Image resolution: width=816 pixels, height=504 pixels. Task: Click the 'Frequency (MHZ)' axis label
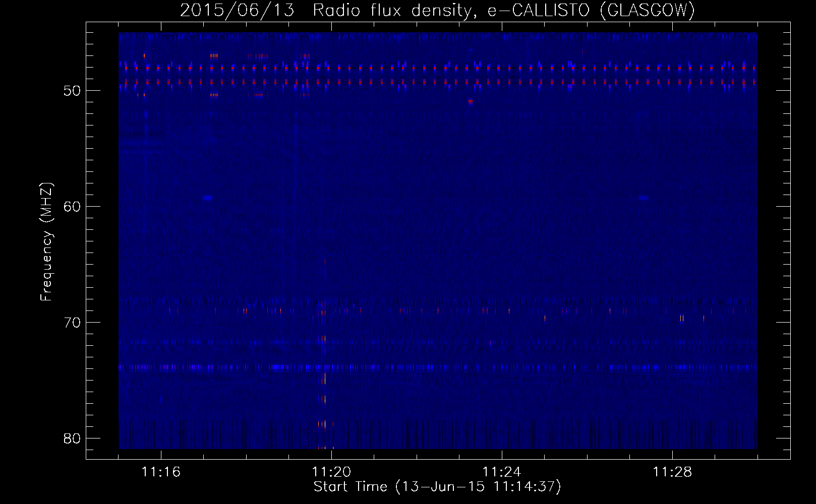coord(46,242)
